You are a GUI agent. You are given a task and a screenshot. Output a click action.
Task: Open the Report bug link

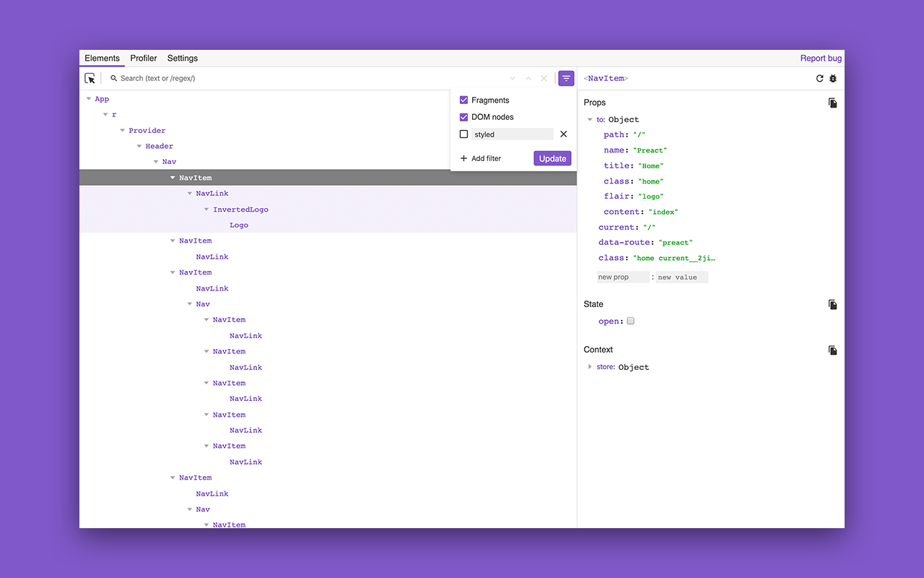[x=821, y=58]
